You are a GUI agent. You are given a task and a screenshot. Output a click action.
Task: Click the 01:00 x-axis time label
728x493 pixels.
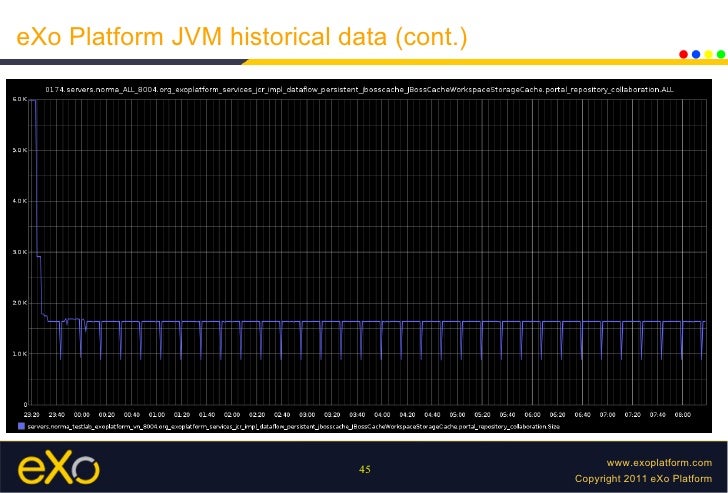pyautogui.click(x=157, y=415)
